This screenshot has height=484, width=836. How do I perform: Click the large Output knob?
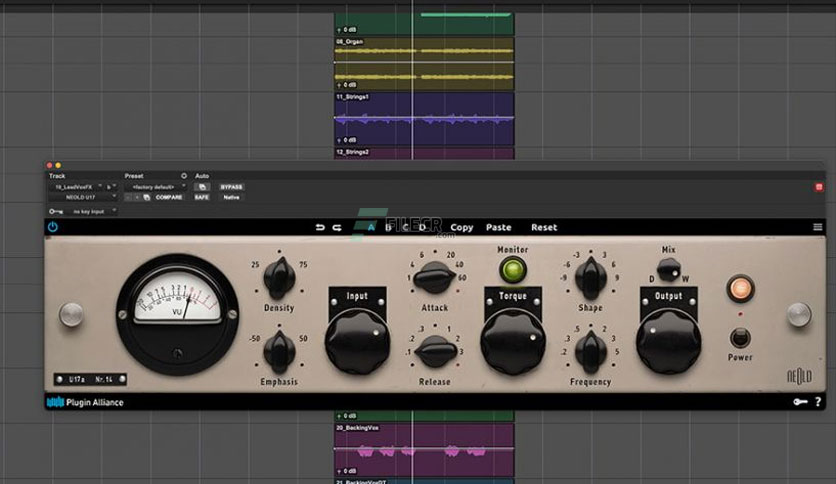coord(668,342)
